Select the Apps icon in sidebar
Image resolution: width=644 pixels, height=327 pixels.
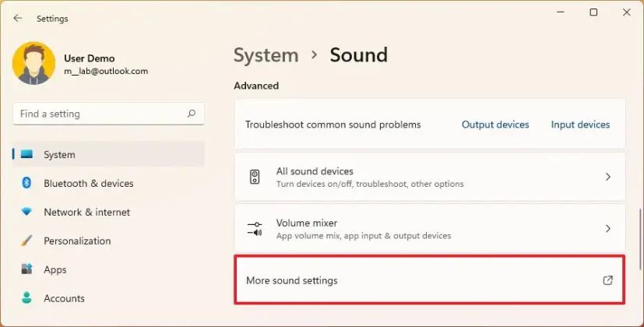coord(26,269)
